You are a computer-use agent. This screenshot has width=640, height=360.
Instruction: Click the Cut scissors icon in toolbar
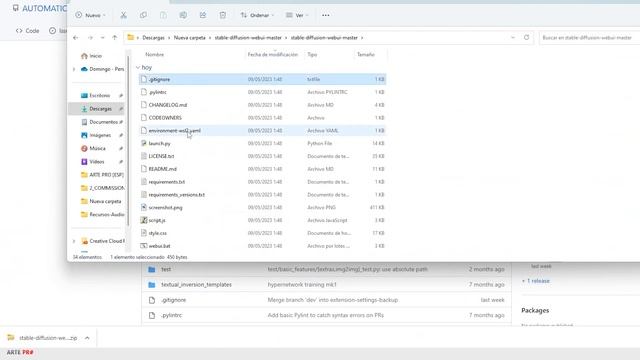123,15
